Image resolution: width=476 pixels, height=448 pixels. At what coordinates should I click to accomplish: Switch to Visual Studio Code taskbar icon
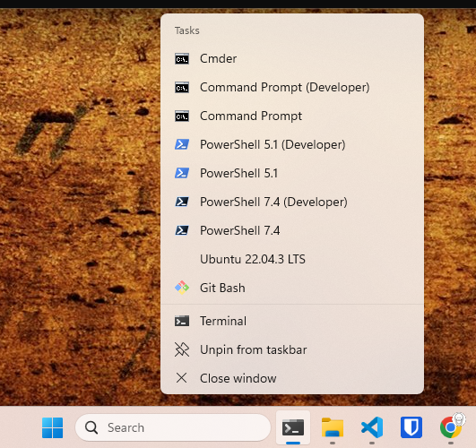pos(372,427)
